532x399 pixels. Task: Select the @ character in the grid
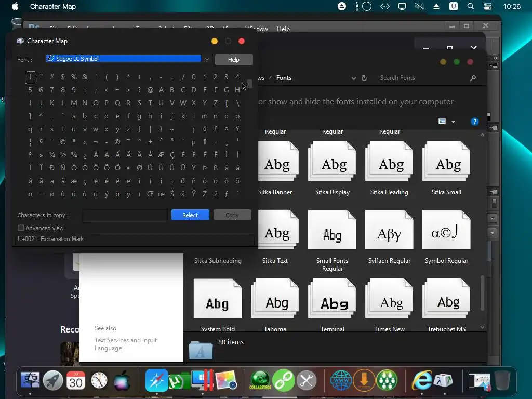150,90
